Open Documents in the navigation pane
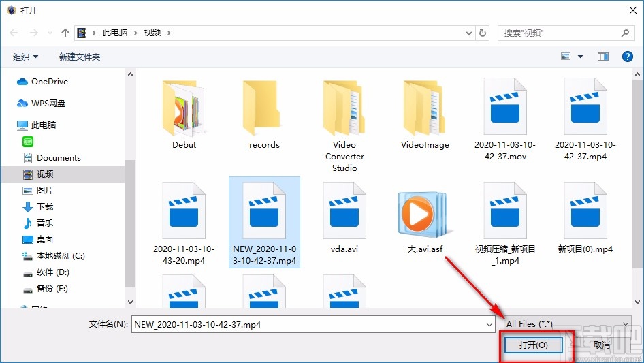 tap(52, 158)
